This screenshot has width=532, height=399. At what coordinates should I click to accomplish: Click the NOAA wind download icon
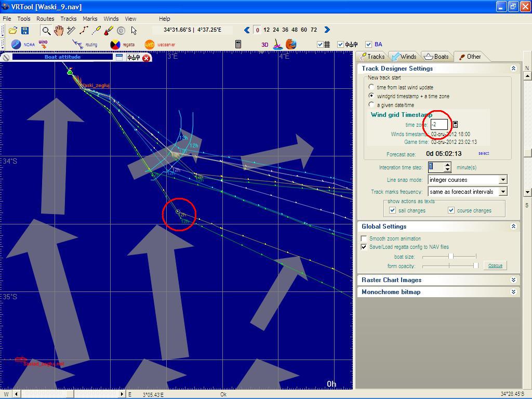click(17, 45)
